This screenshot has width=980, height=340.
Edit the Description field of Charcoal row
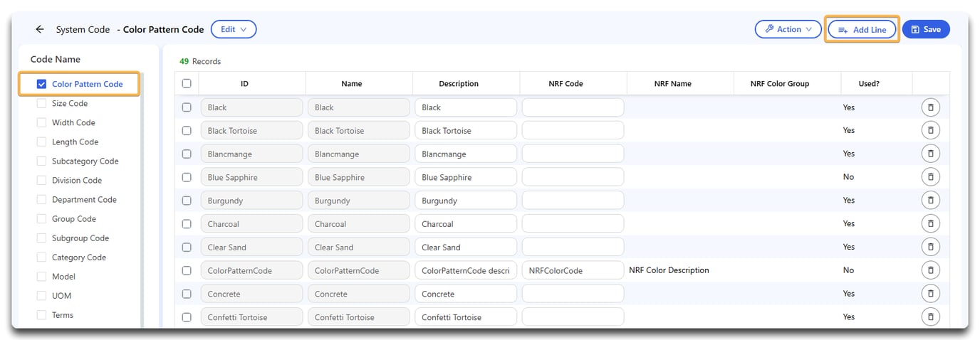pyautogui.click(x=466, y=224)
